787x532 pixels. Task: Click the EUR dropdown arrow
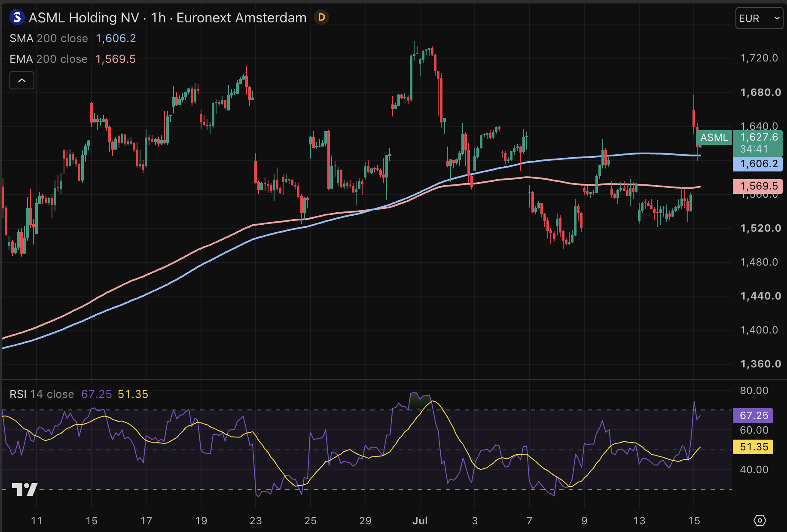(777, 18)
